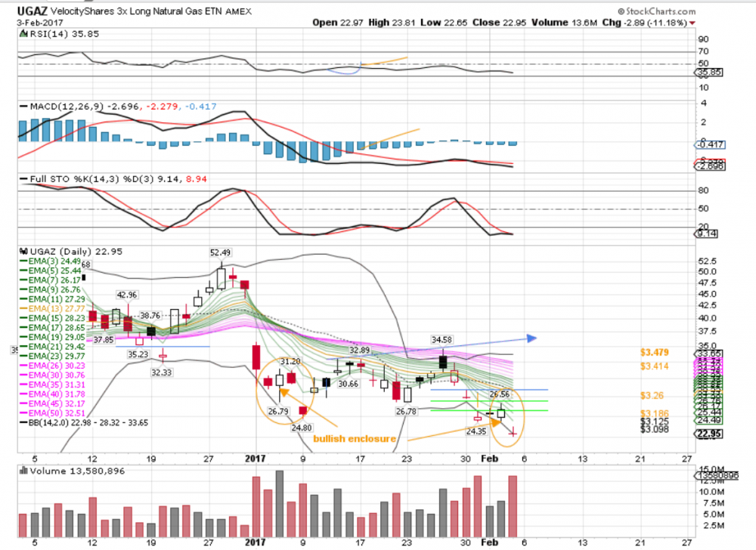Screen dimensions: 756x550
Task: Click the 35.85 RSI axis value tag
Action: (x=709, y=73)
